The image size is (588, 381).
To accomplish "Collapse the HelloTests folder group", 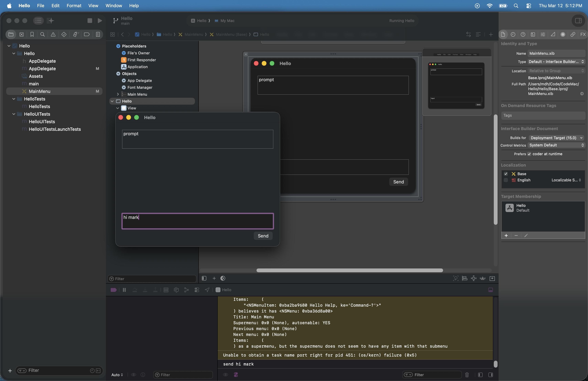I will [x=14, y=99].
